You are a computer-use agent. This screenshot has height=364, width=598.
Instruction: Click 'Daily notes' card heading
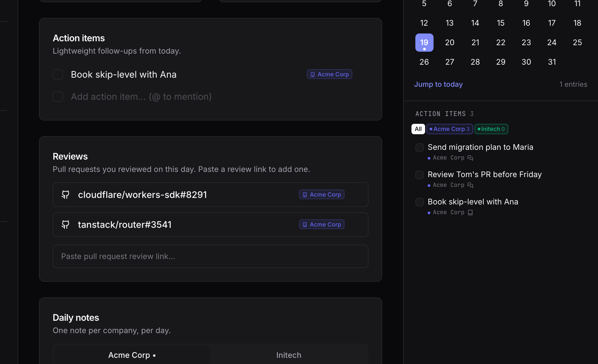click(x=76, y=318)
